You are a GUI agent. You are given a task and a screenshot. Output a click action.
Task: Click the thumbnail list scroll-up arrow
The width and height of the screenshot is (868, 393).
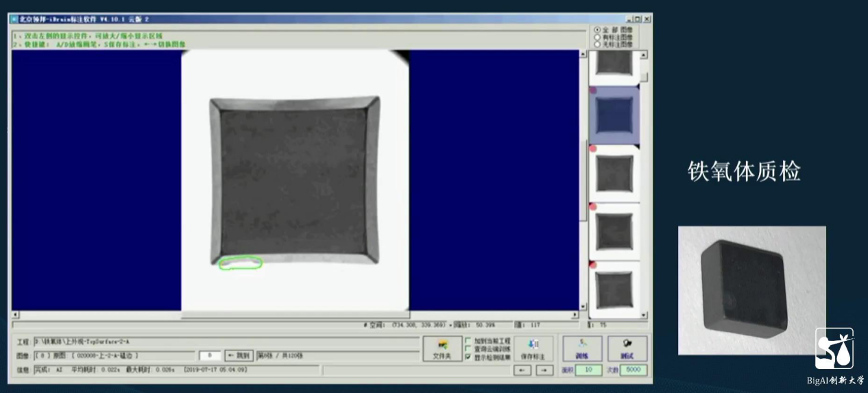click(x=644, y=54)
